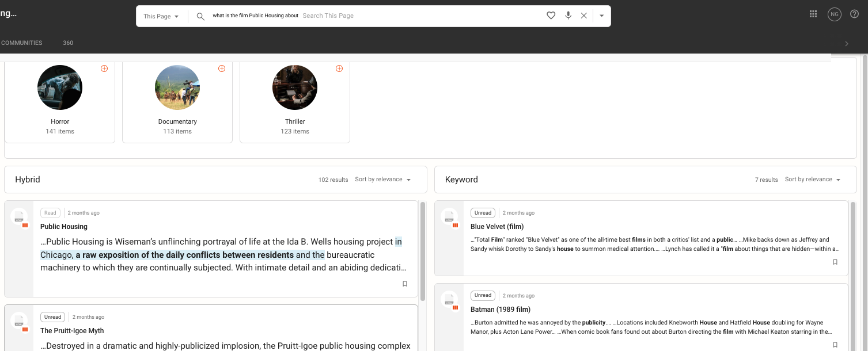868x351 pixels.
Task: Expand the search options arrow
Action: [601, 16]
